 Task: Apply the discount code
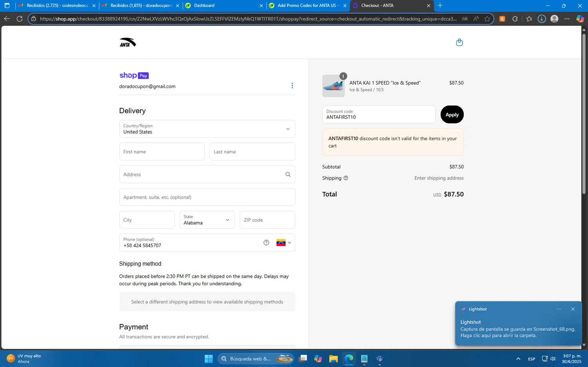click(x=452, y=114)
